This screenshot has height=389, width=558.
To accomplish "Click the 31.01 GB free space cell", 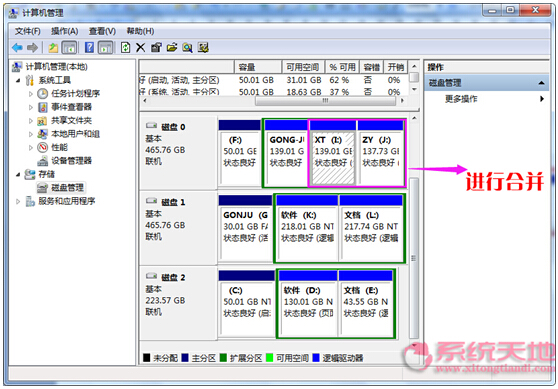I will click(304, 80).
